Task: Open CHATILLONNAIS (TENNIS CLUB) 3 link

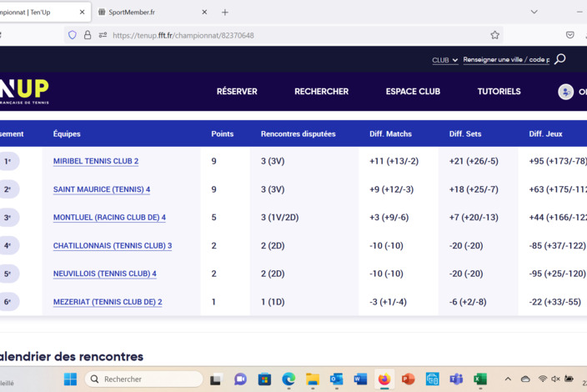Action: [x=113, y=245]
